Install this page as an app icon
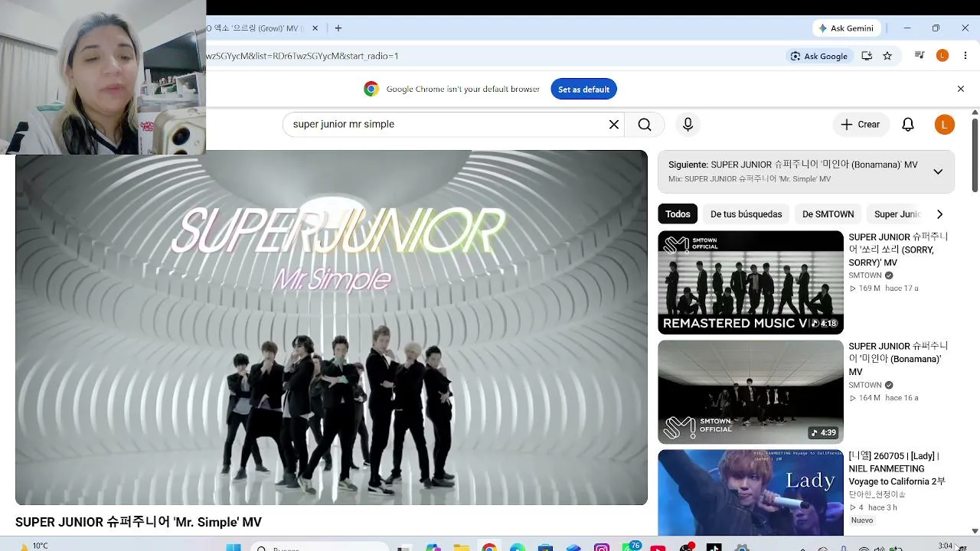This screenshot has height=551, width=980. (867, 56)
